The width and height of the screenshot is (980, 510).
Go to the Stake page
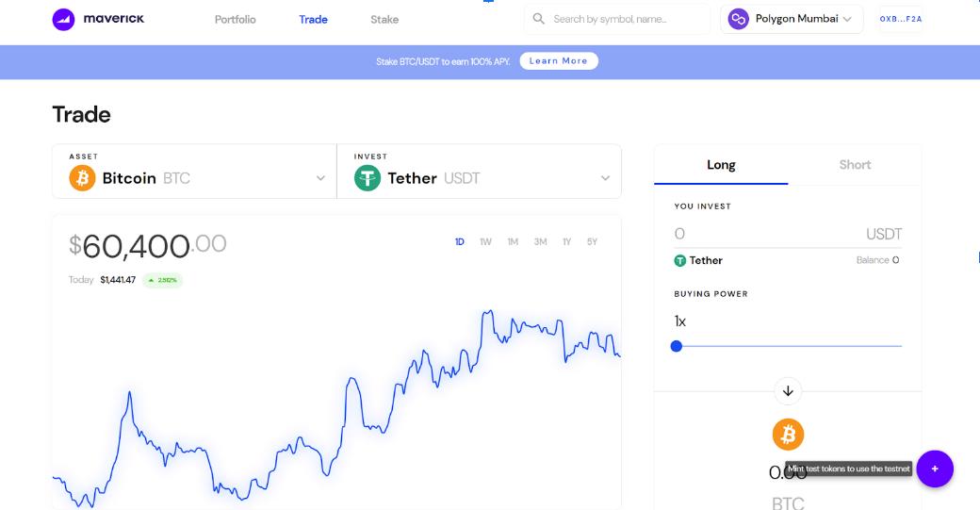pos(384,19)
